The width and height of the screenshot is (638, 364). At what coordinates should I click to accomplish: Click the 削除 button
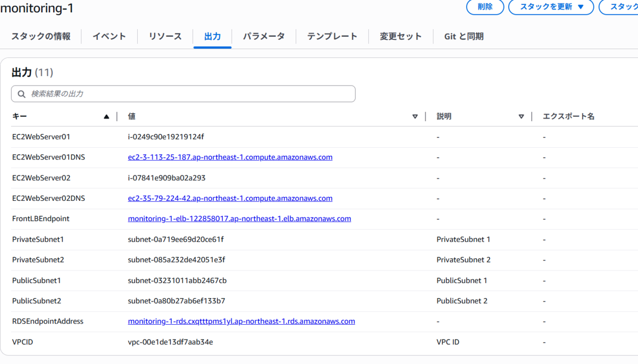(x=485, y=7)
